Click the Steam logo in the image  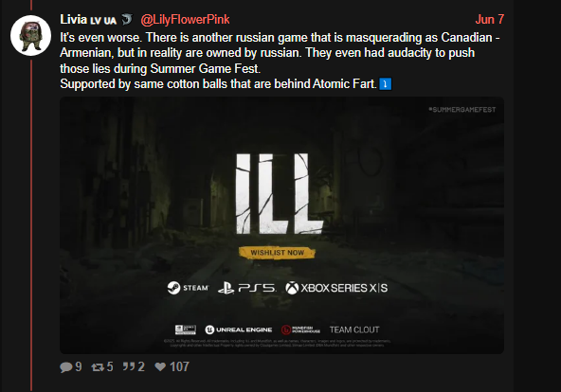point(188,288)
